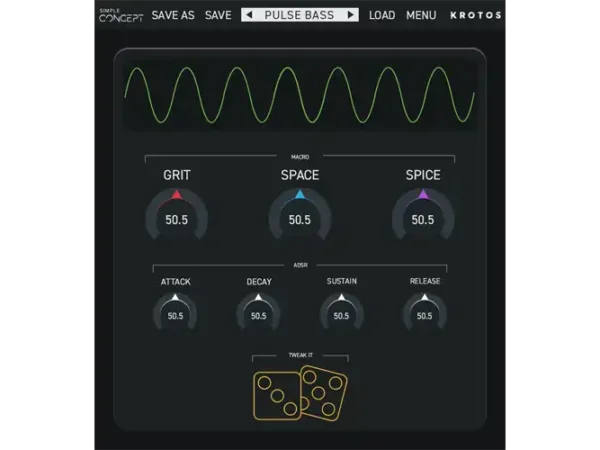Image resolution: width=600 pixels, height=450 pixels.
Task: Click the Krotos brand logo
Action: click(476, 15)
